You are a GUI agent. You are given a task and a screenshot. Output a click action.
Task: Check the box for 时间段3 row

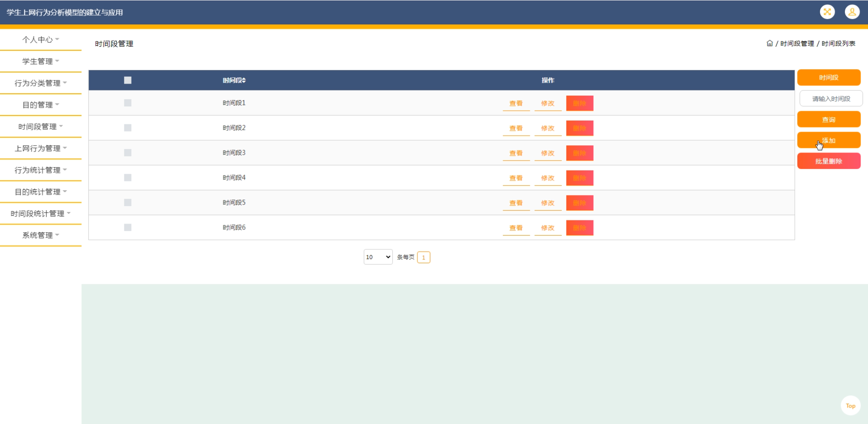click(128, 153)
